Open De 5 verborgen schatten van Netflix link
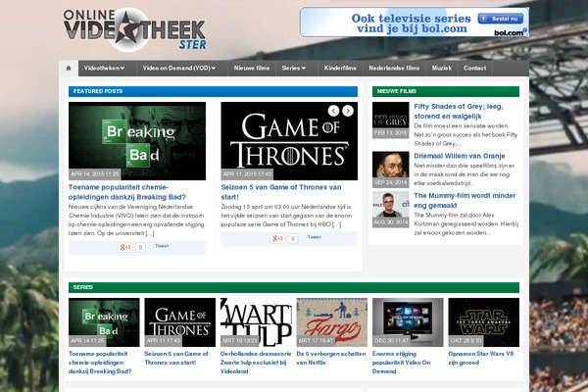 click(331, 359)
